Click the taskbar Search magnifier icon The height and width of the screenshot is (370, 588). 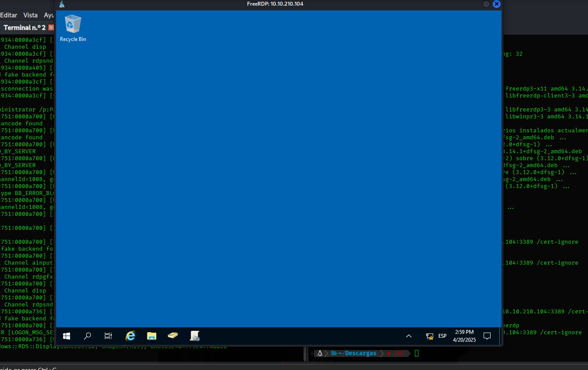coord(87,336)
